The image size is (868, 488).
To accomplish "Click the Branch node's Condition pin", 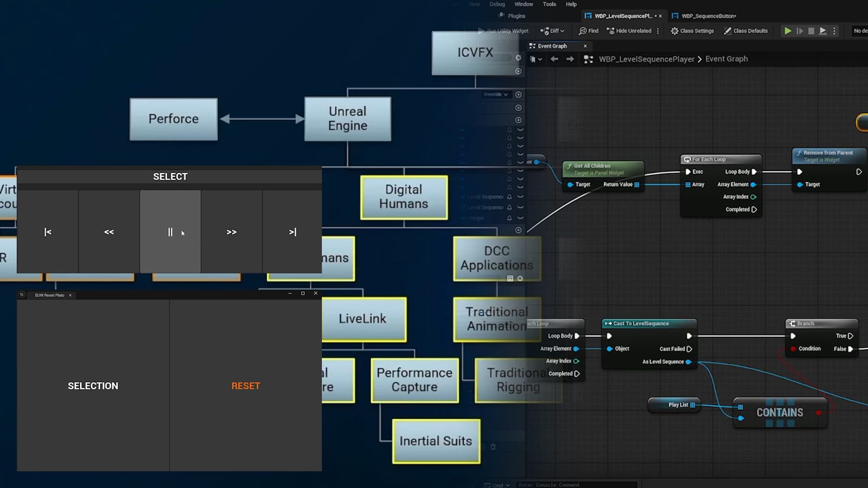I will (x=793, y=349).
